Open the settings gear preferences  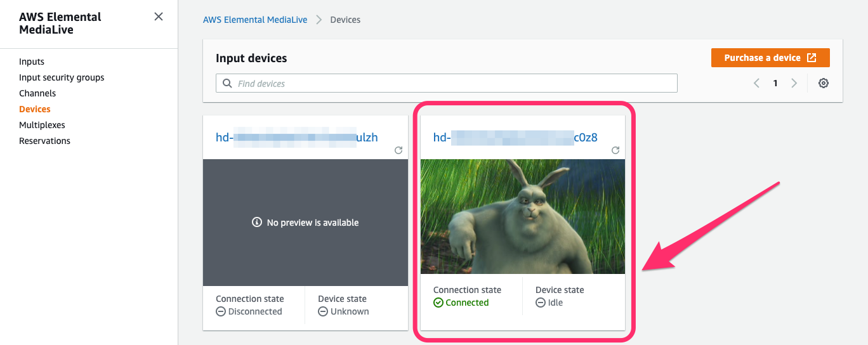click(x=824, y=83)
